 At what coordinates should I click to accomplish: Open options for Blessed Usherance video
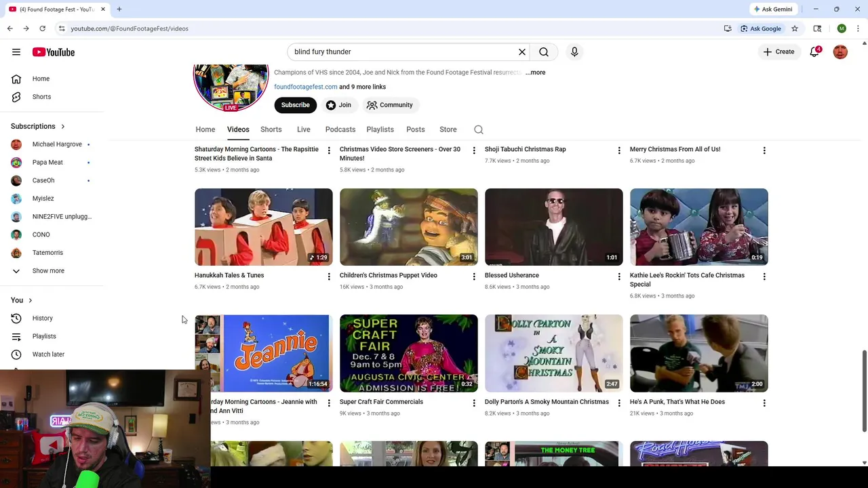coord(619,277)
